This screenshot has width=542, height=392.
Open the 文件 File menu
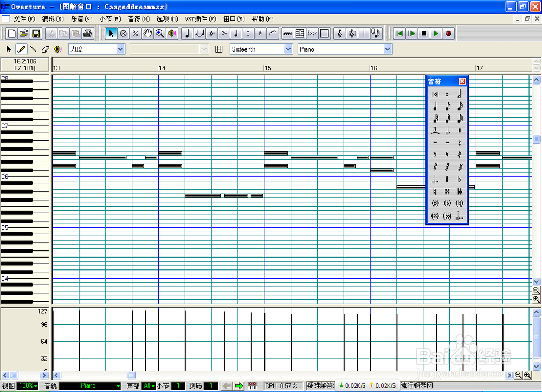(24, 19)
